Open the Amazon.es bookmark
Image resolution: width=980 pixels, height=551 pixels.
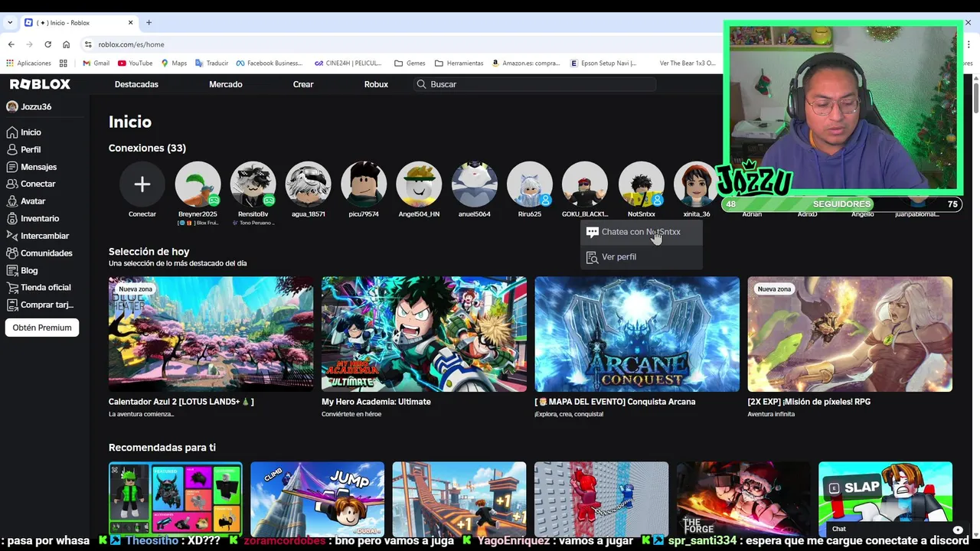click(x=526, y=63)
